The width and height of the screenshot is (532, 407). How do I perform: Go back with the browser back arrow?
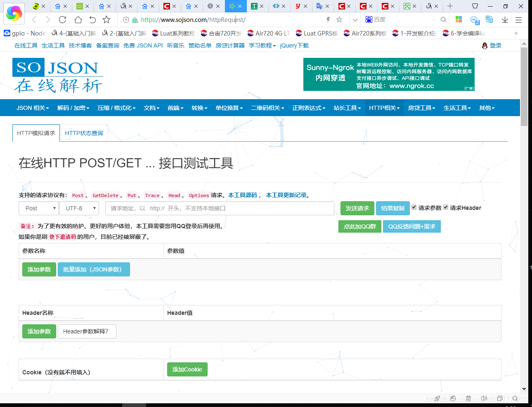(x=34, y=19)
